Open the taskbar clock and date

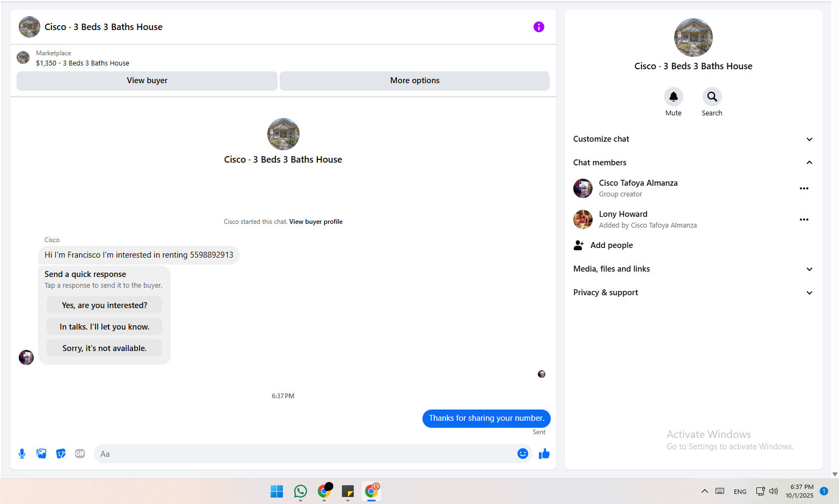(800, 491)
